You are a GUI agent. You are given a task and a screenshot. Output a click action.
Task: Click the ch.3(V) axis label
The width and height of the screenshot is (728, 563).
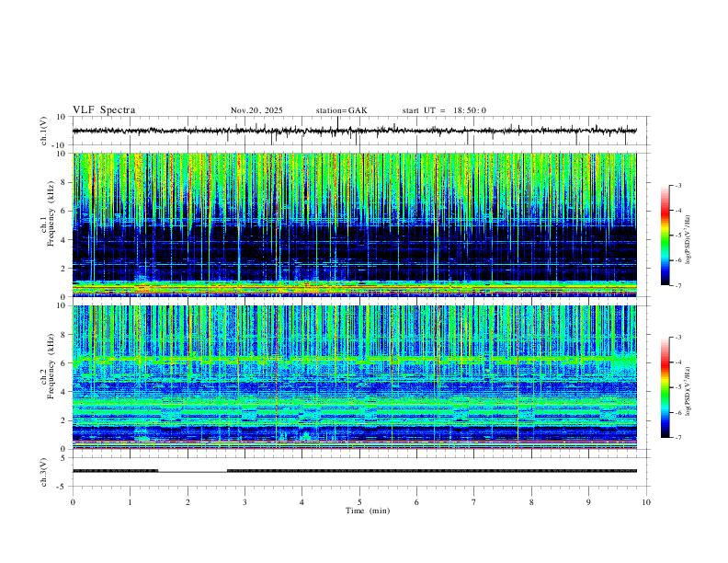[44, 472]
